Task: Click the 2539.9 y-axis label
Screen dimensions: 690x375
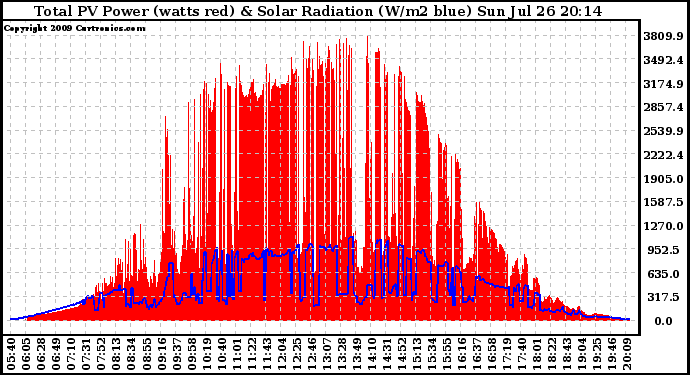Action: click(663, 131)
